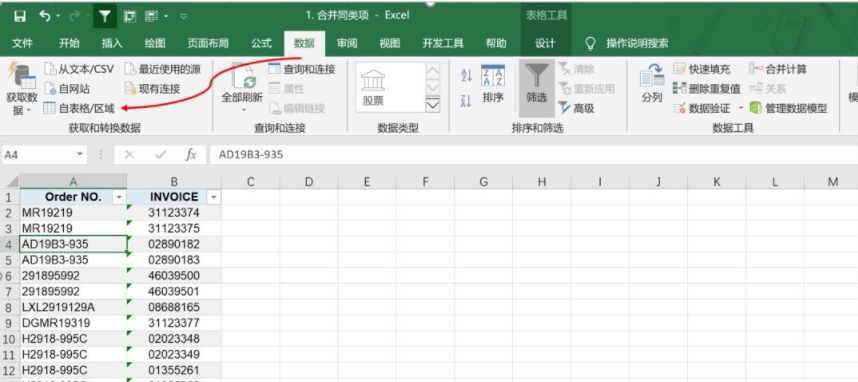Click cell containing DGMR19319
858x382 pixels.
click(73, 323)
